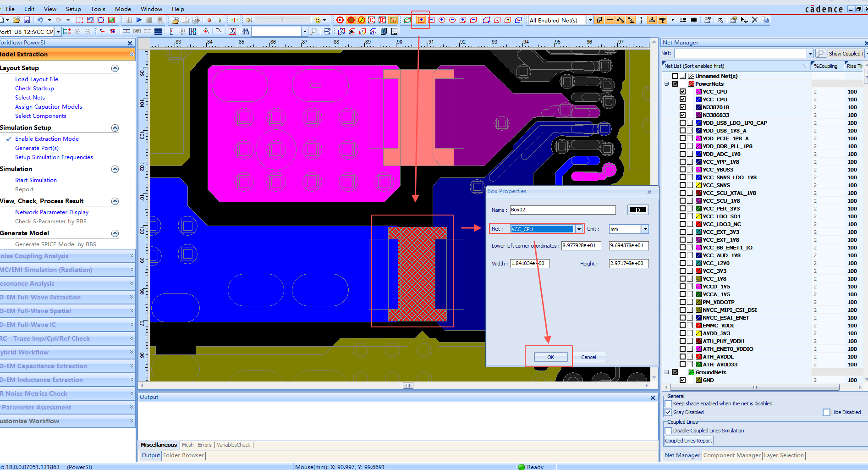Switch to the Component Manager tab
Screen dimensions: 868x470
(x=732, y=455)
